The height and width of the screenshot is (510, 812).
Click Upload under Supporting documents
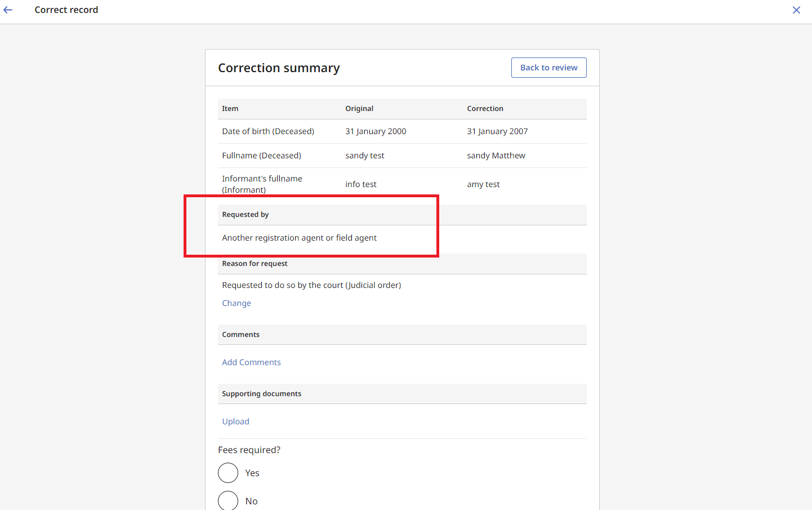235,421
